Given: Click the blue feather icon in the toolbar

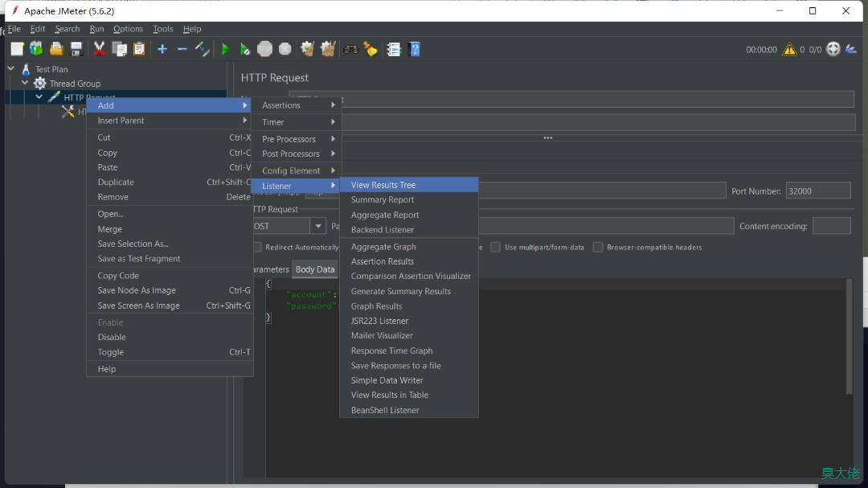Looking at the screenshot, I should (x=851, y=49).
